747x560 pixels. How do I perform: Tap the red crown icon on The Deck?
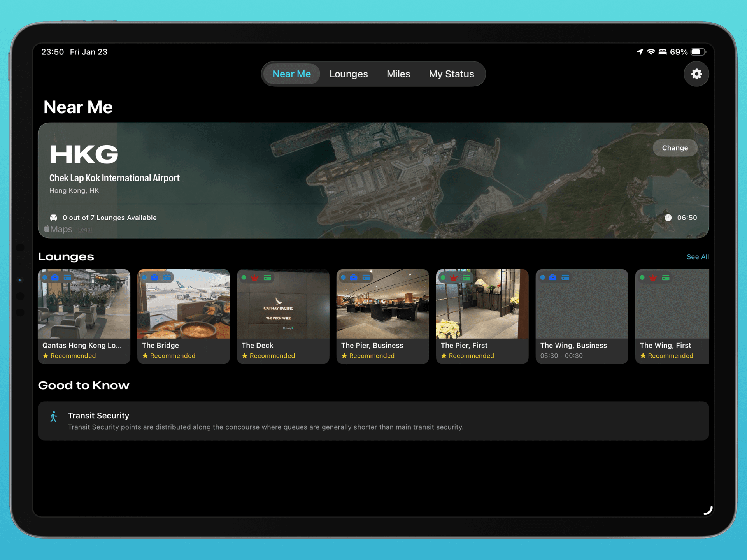coord(254,277)
